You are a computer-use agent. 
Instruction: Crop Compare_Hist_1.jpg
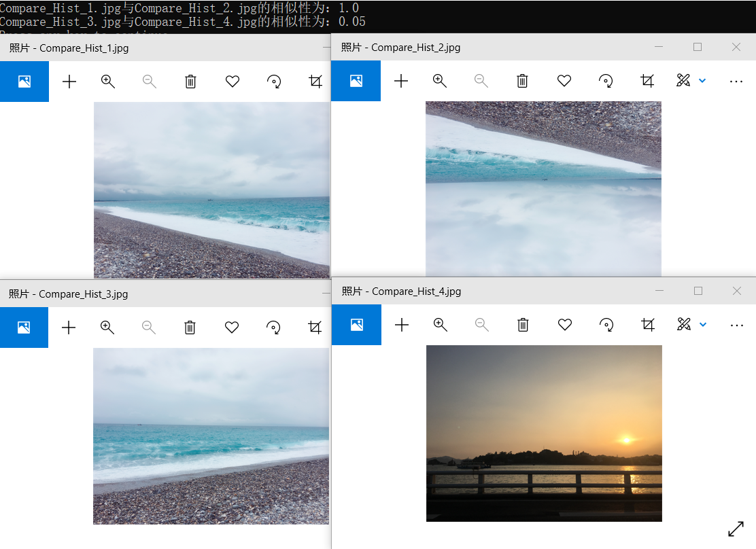click(x=315, y=82)
